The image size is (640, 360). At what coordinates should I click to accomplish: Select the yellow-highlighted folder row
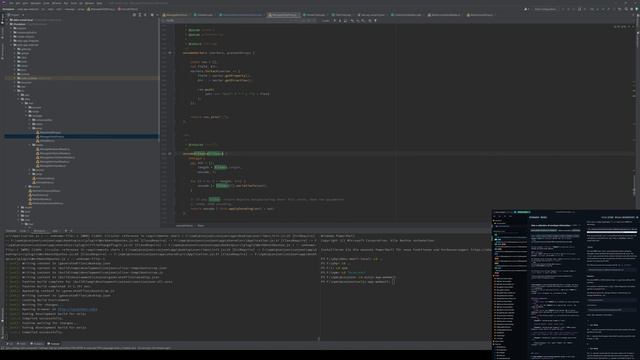coord(82,78)
